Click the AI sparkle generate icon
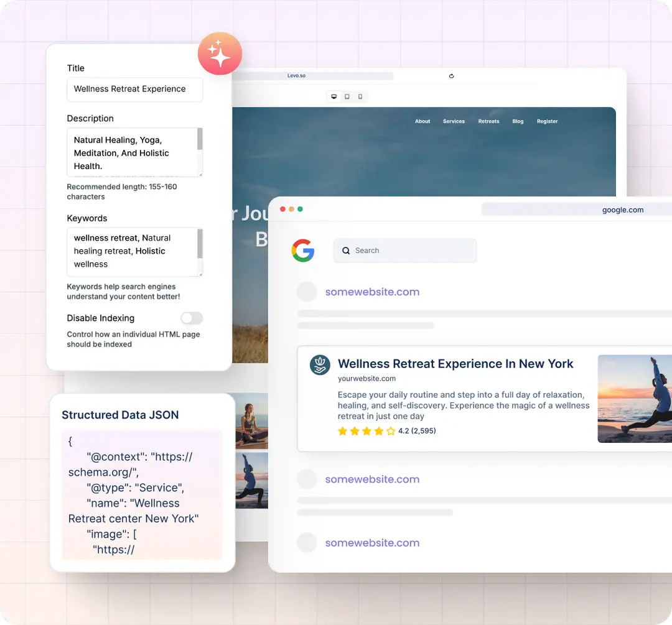This screenshot has height=625, width=672. click(220, 53)
